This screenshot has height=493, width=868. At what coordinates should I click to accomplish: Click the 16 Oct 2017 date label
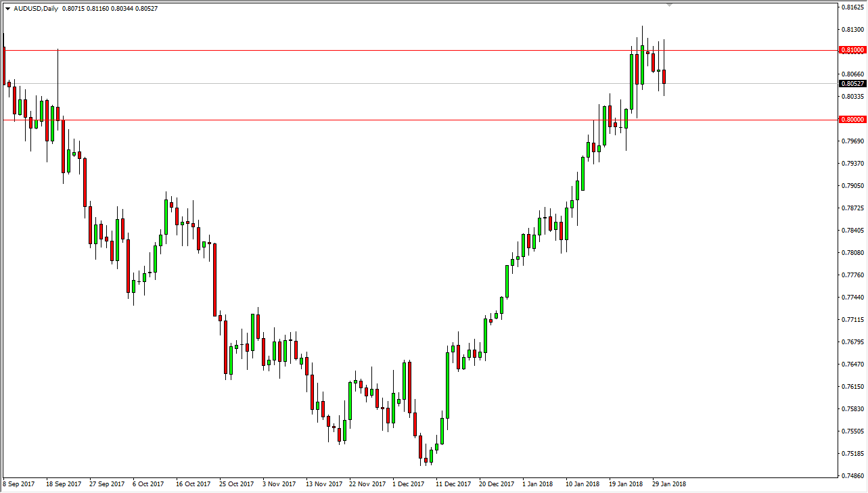click(193, 484)
